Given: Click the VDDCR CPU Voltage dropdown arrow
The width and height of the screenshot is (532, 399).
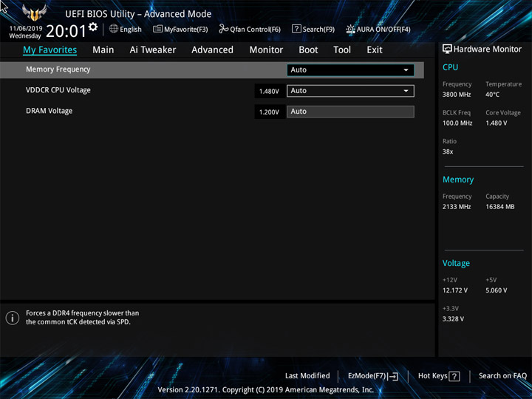Looking at the screenshot, I should pos(406,91).
